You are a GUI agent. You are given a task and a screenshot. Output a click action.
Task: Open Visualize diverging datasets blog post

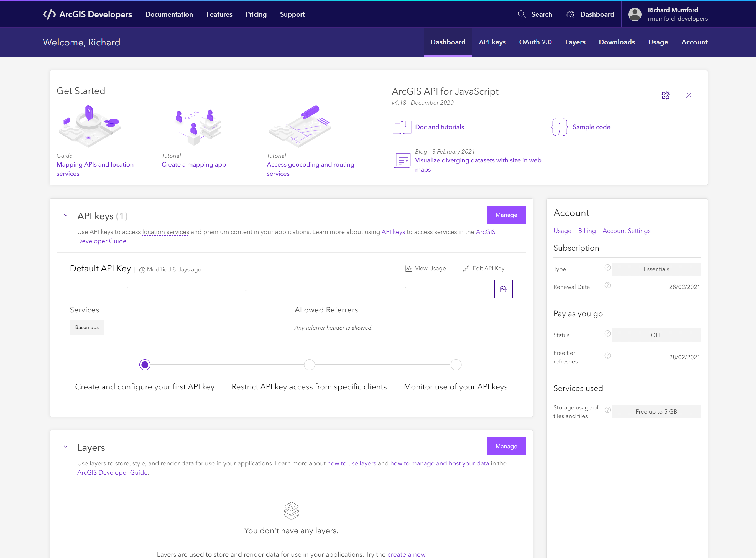click(x=478, y=165)
